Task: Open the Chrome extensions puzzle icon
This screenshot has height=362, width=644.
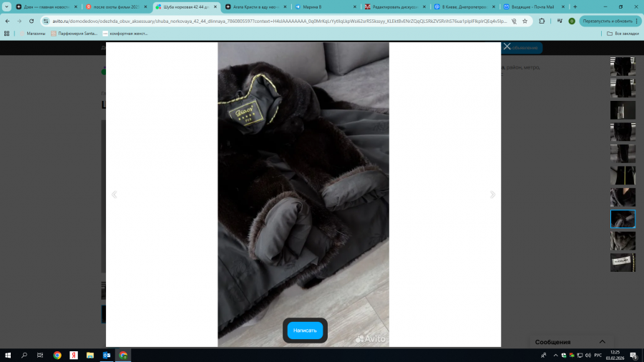Action: [x=542, y=21]
